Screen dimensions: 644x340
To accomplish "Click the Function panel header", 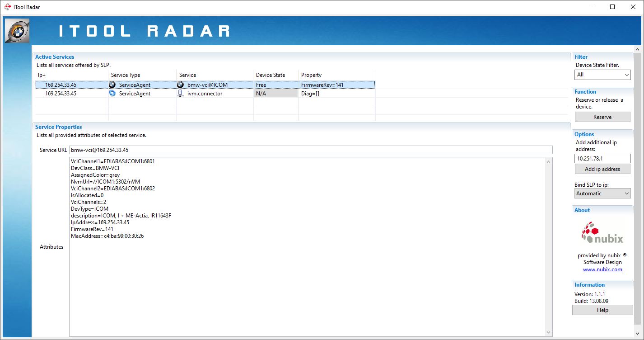I will (x=603, y=91).
